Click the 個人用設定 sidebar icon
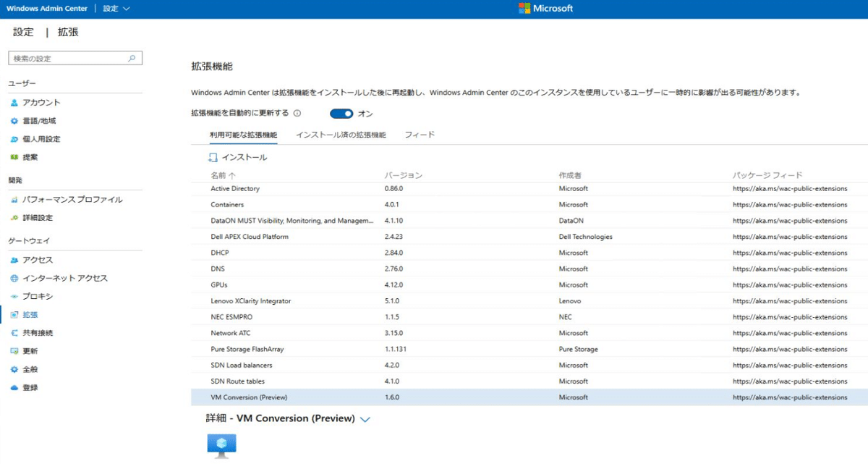This screenshot has height=464, width=868. (x=16, y=138)
